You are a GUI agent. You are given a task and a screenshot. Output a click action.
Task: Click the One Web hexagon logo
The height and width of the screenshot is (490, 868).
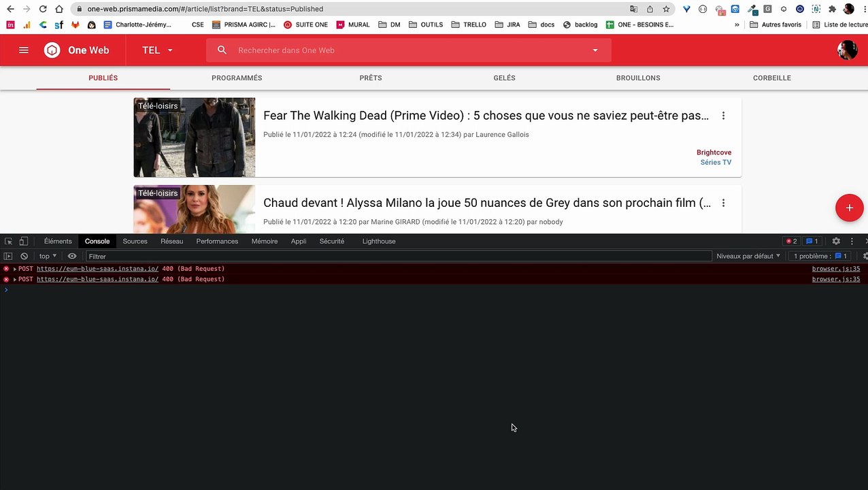52,50
